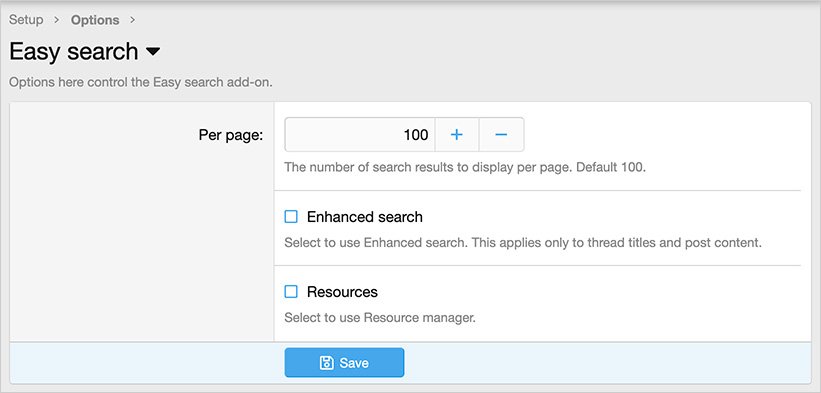Enable the Enhanced search checkbox
This screenshot has height=393, width=821.
click(x=291, y=217)
